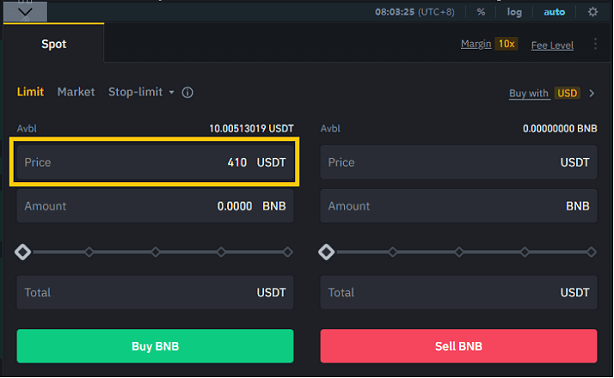Click the green Buy BNB button

tap(155, 346)
